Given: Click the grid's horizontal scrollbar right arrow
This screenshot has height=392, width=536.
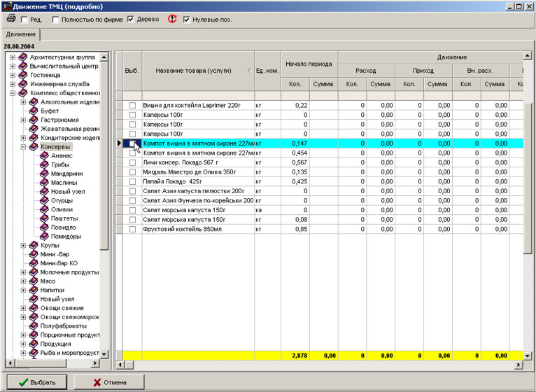Looking at the screenshot, I should pos(519,365).
